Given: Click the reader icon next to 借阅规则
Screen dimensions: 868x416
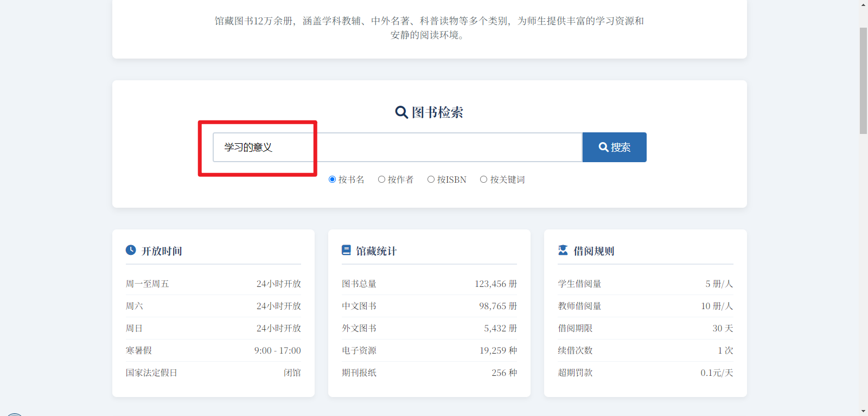Looking at the screenshot, I should tap(563, 250).
